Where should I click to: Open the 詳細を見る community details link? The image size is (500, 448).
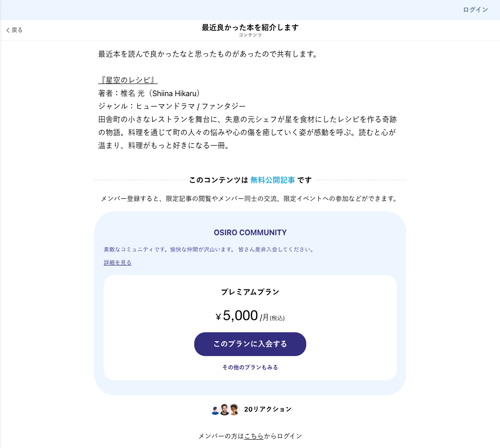pyautogui.click(x=118, y=263)
